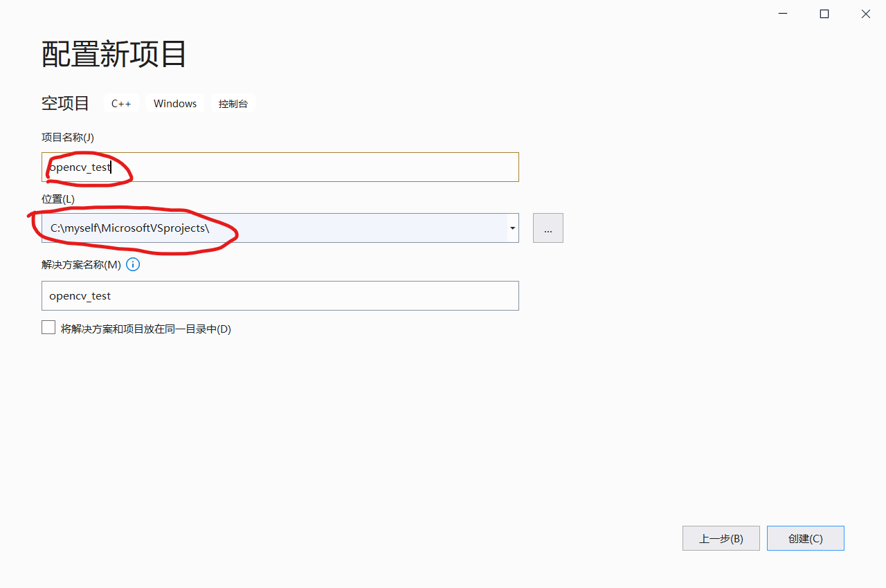Click the 项目名称(J) label

pyautogui.click(x=68, y=137)
